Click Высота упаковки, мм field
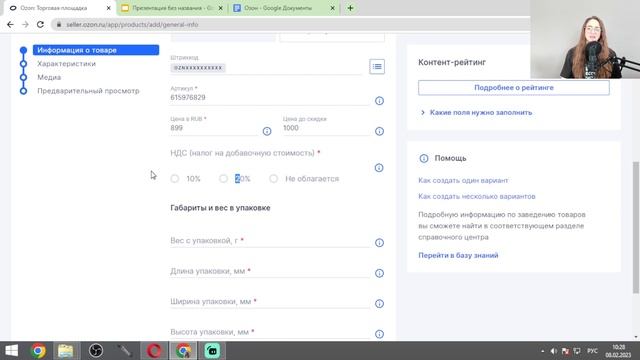This screenshot has height=360, width=640. click(x=269, y=332)
